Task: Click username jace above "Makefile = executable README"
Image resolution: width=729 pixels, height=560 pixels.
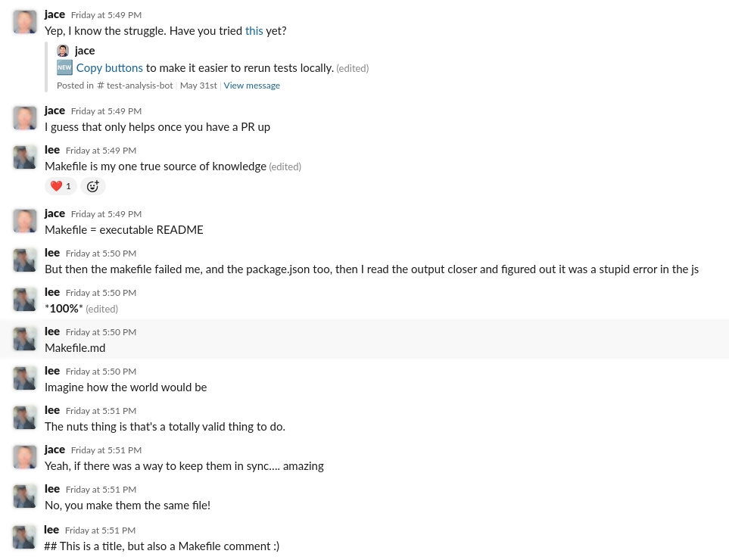Action: [x=55, y=213]
